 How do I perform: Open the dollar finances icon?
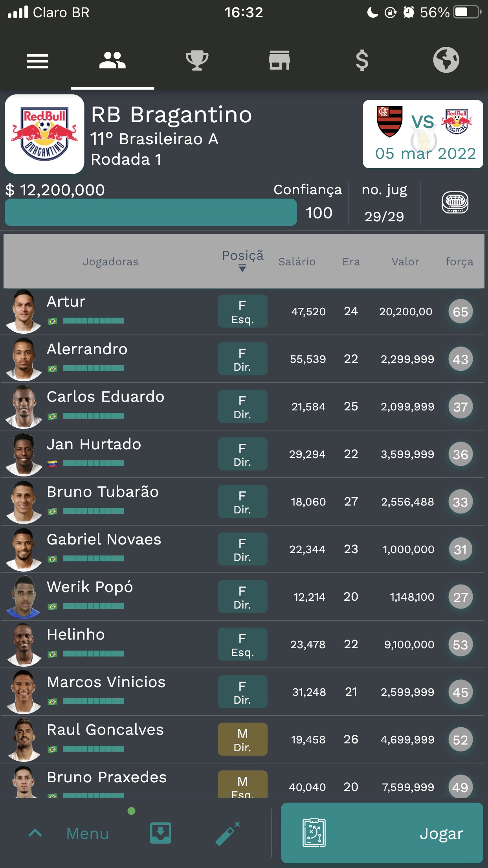(x=362, y=61)
